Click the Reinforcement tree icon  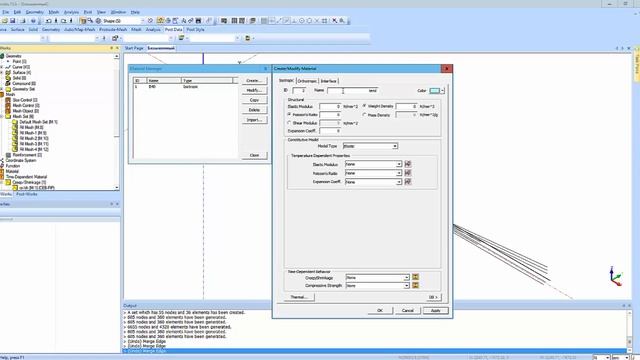click(8, 155)
